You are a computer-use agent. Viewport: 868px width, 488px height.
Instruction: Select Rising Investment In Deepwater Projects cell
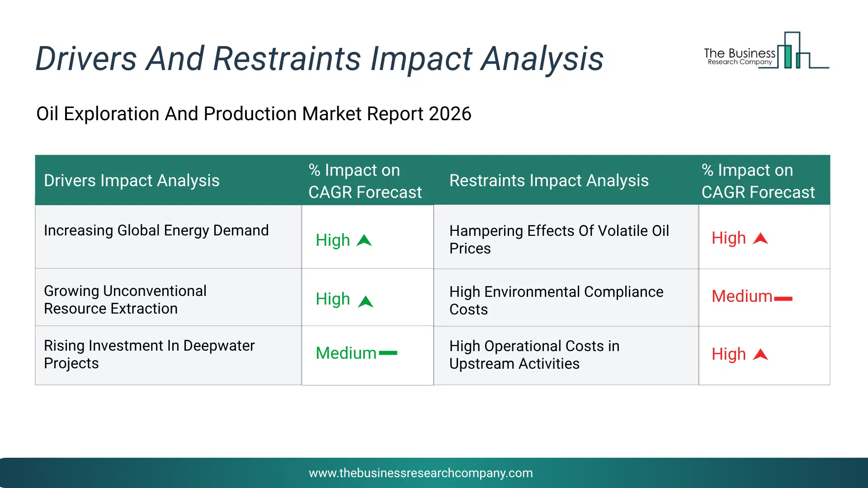(168, 356)
